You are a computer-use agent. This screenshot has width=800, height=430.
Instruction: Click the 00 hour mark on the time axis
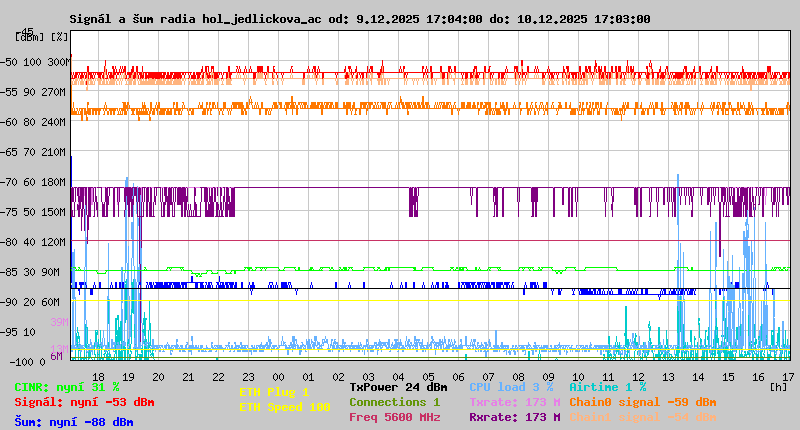click(281, 377)
